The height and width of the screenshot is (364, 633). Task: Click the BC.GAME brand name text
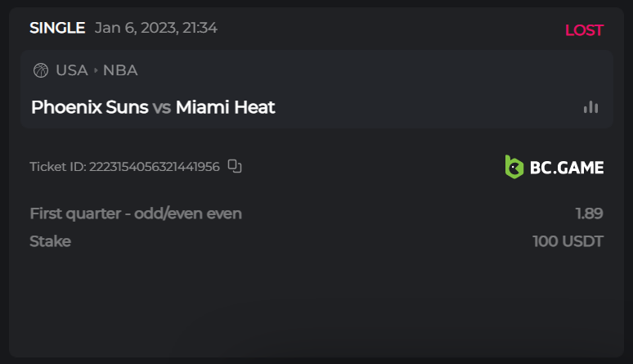pos(567,168)
